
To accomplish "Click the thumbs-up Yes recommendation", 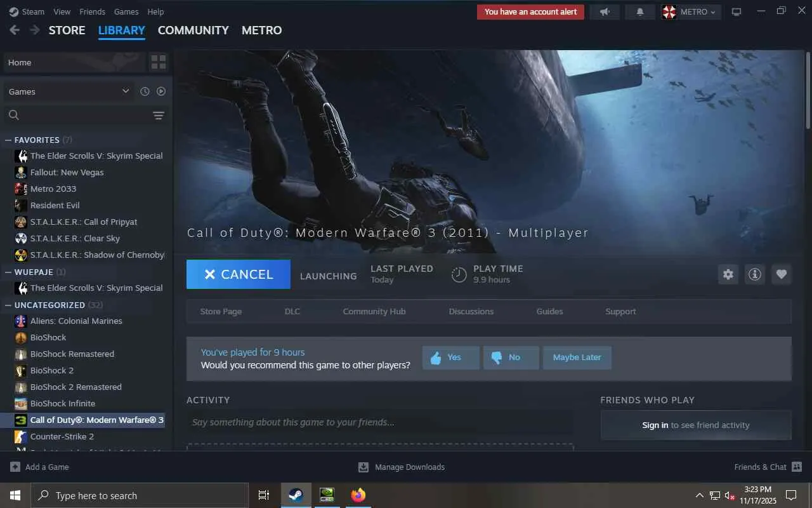I will [x=451, y=358].
